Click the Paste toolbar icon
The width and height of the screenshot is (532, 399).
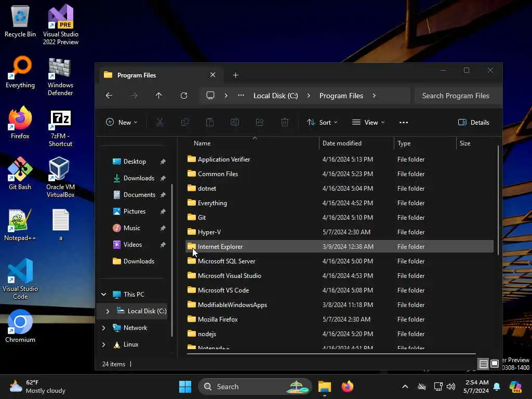pyautogui.click(x=210, y=122)
